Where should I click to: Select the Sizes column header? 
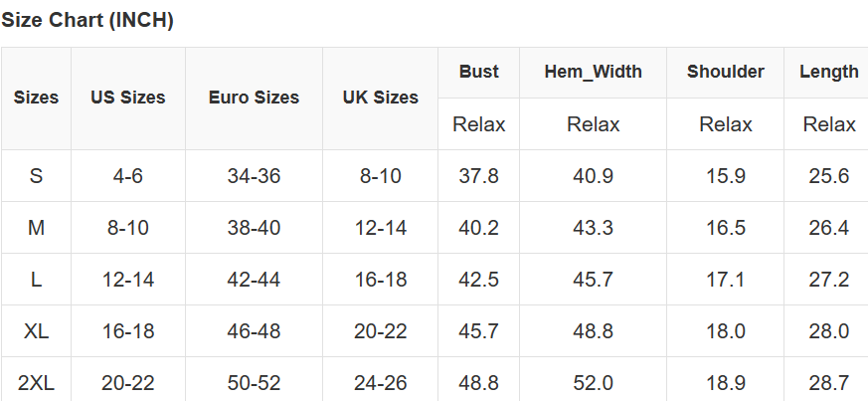(36, 98)
